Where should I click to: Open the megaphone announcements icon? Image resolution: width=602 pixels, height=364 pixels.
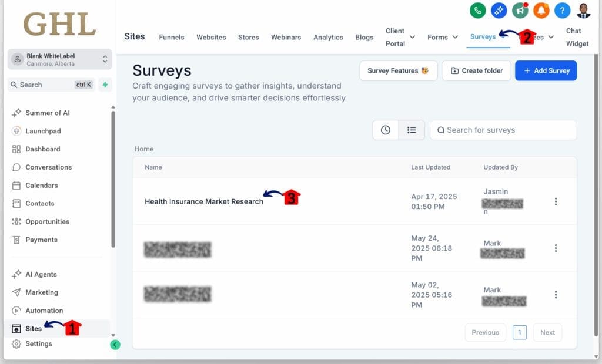pos(520,11)
